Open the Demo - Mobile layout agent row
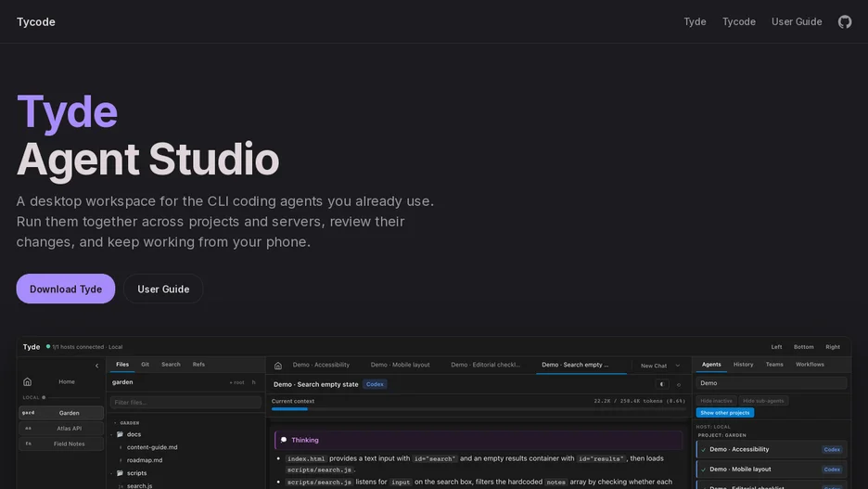The width and height of the screenshot is (868, 489). pyautogui.click(x=772, y=470)
